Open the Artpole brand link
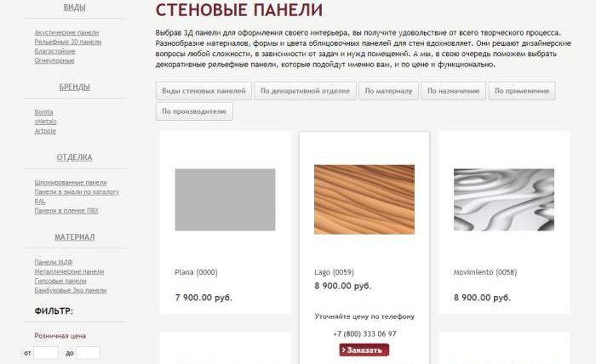The height and width of the screenshot is (364, 596). 45,131
